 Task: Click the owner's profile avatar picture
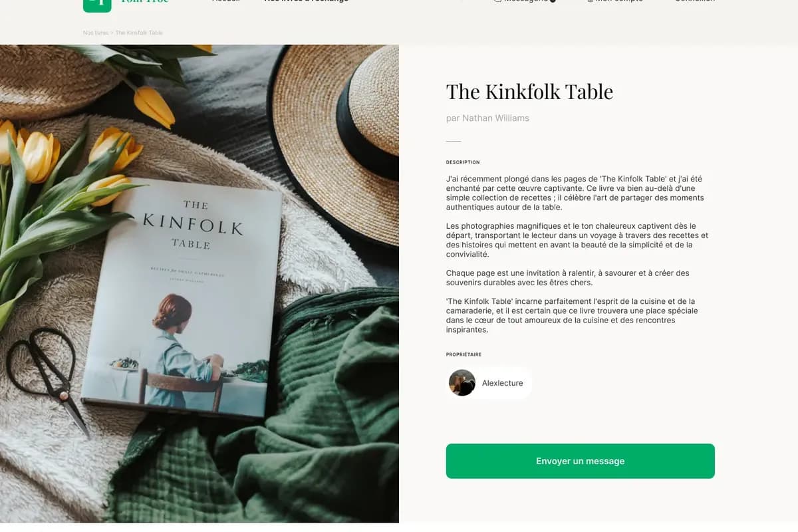coord(462,383)
